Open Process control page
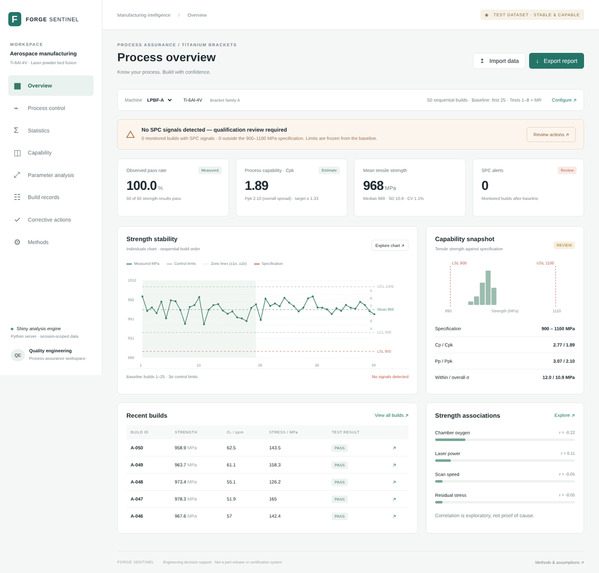 (x=51, y=108)
